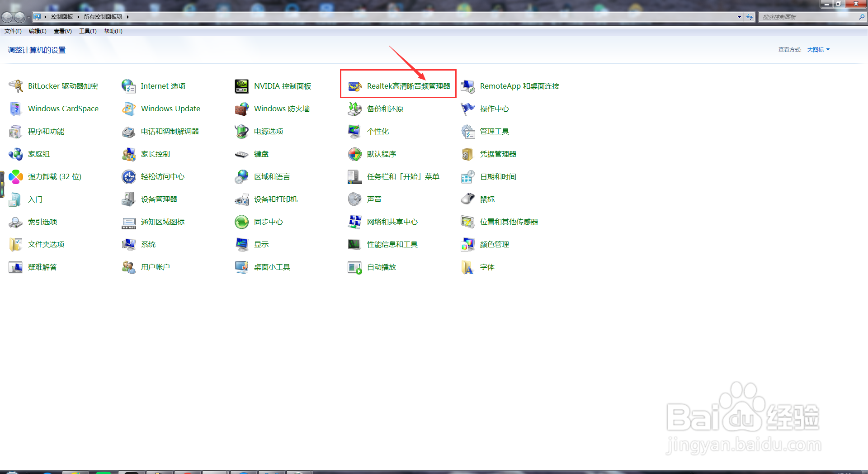
Task: Open the 网络和共享中心 icon
Action: coord(355,222)
